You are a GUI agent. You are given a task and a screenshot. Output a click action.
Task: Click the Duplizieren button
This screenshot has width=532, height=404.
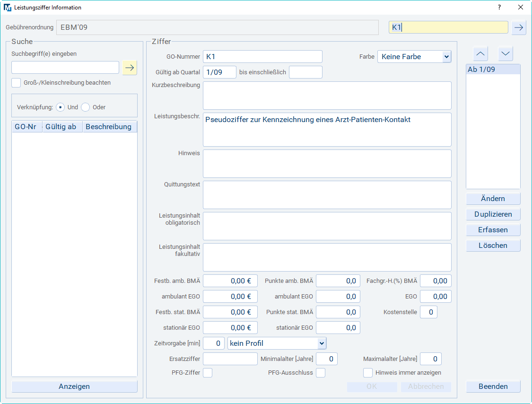pyautogui.click(x=493, y=214)
